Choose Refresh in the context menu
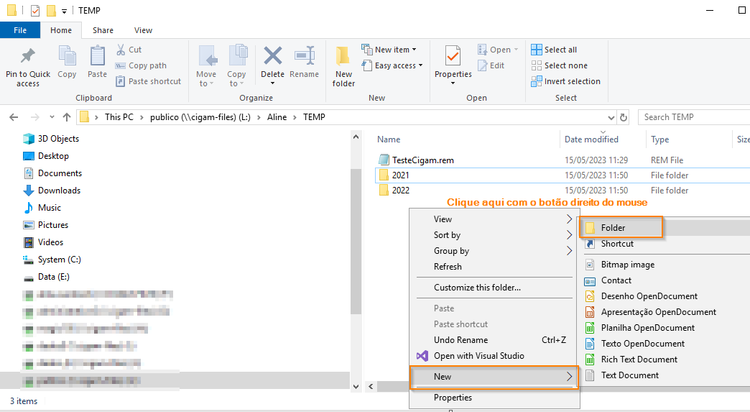 pyautogui.click(x=495, y=267)
